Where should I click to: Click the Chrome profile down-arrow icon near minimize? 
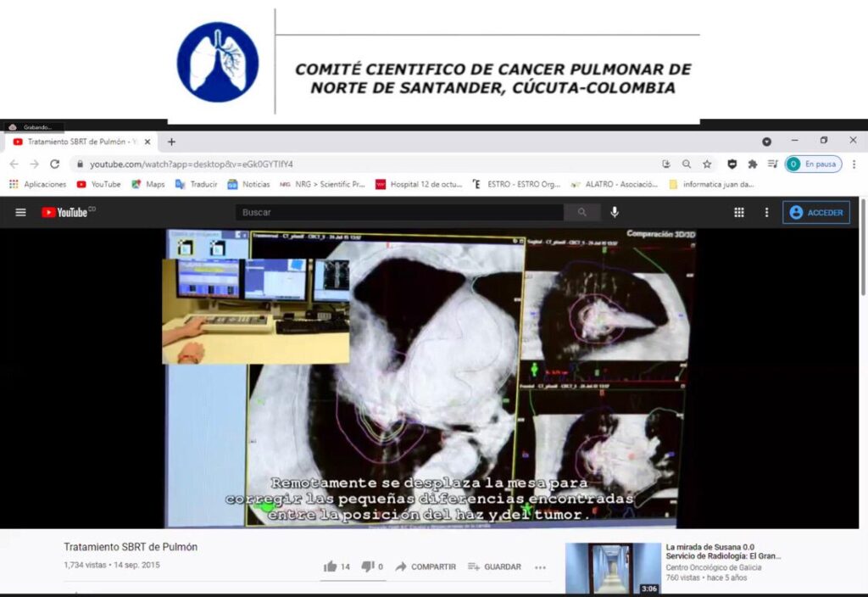coord(766,142)
